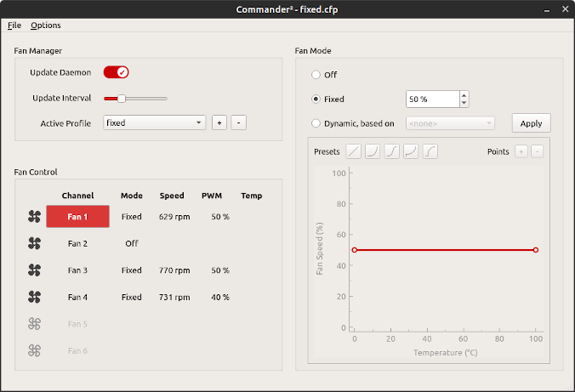Close the Commander window

pos(565,9)
